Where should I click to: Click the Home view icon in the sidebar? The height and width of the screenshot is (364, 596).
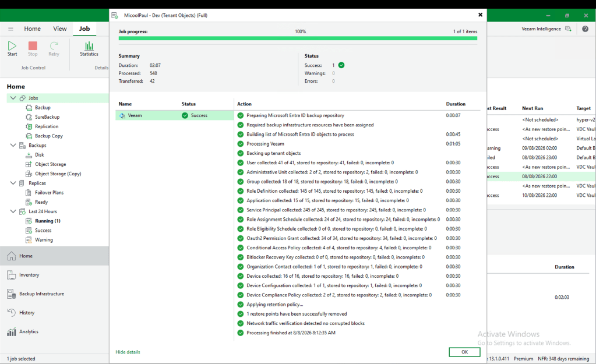coord(12,256)
